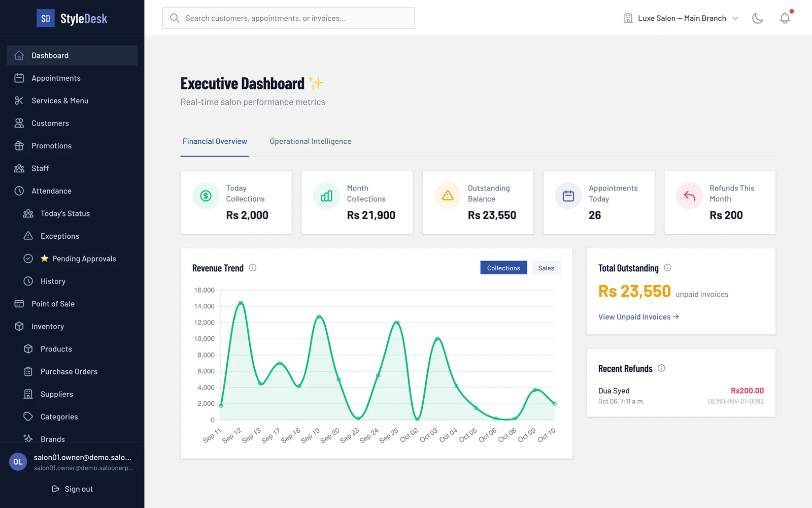Click the search magnifier icon
812x508 pixels.
[x=175, y=18]
